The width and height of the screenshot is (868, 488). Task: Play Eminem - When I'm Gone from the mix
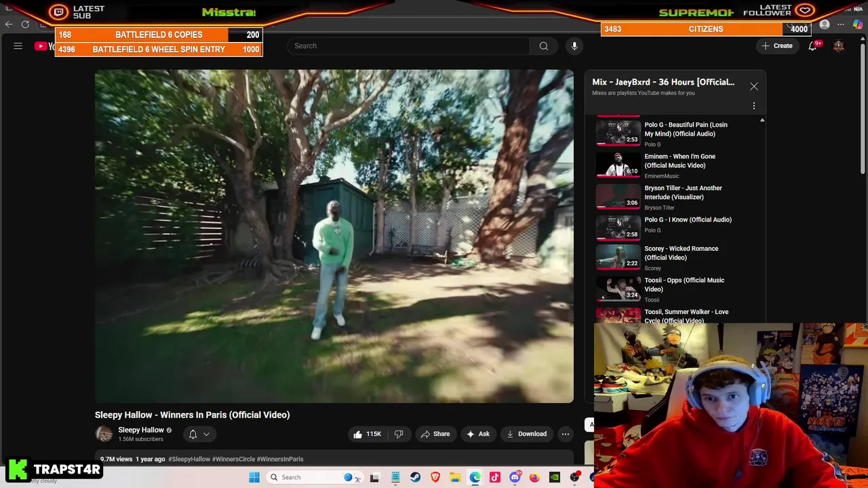point(678,165)
